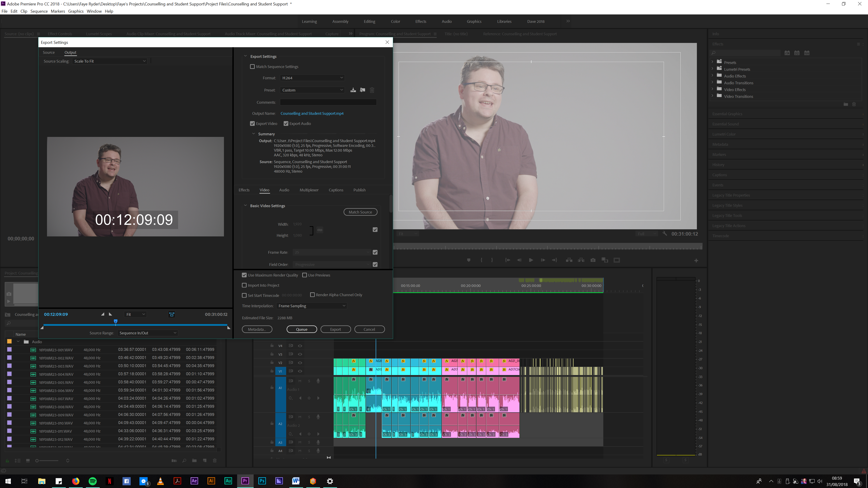Click into the Comments field
The height and width of the screenshot is (488, 868).
click(328, 102)
